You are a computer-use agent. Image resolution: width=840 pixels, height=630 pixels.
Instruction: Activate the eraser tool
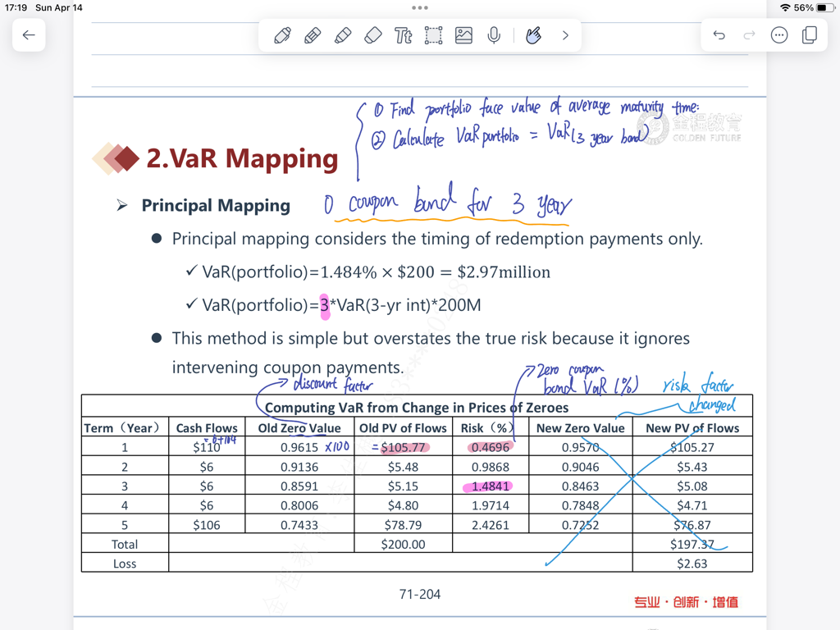click(373, 35)
